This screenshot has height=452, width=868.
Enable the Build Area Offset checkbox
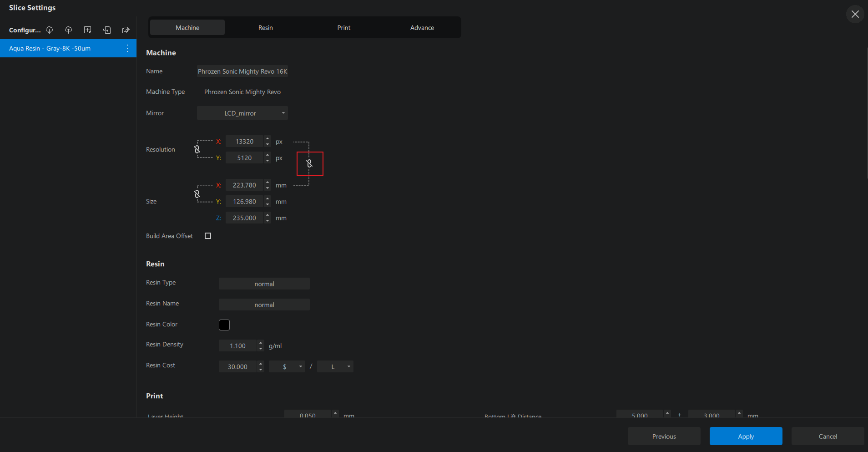tap(208, 236)
